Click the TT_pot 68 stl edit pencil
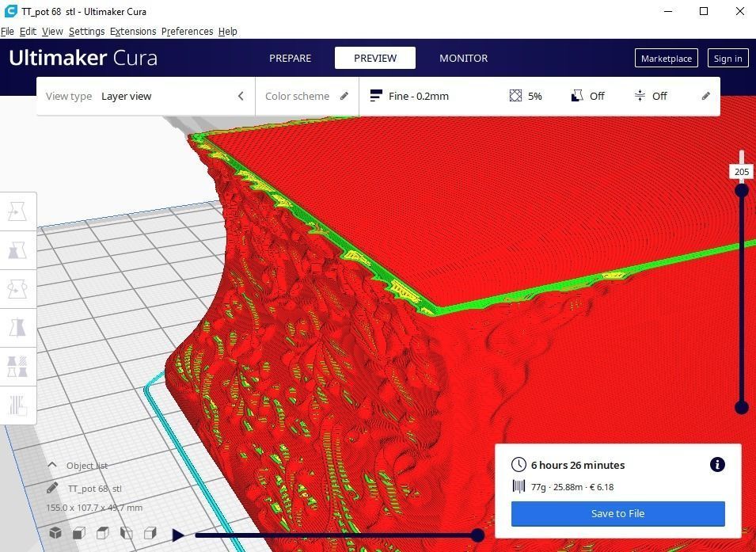 pos(52,488)
